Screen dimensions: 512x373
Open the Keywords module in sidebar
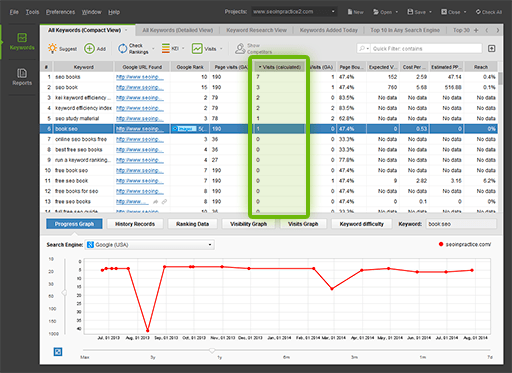coord(22,42)
